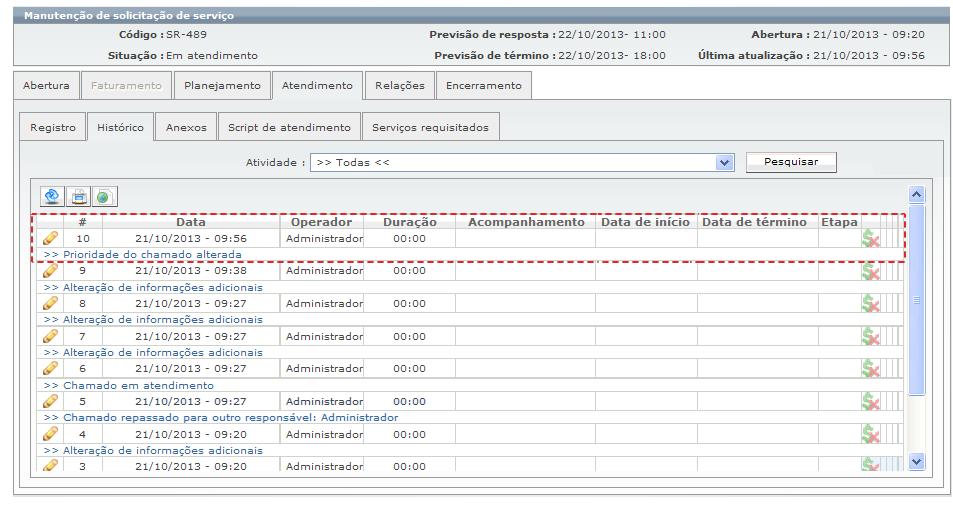Screen dimensions: 953x517
Task: Click the Acompanhamento column header
Action: coord(526,222)
